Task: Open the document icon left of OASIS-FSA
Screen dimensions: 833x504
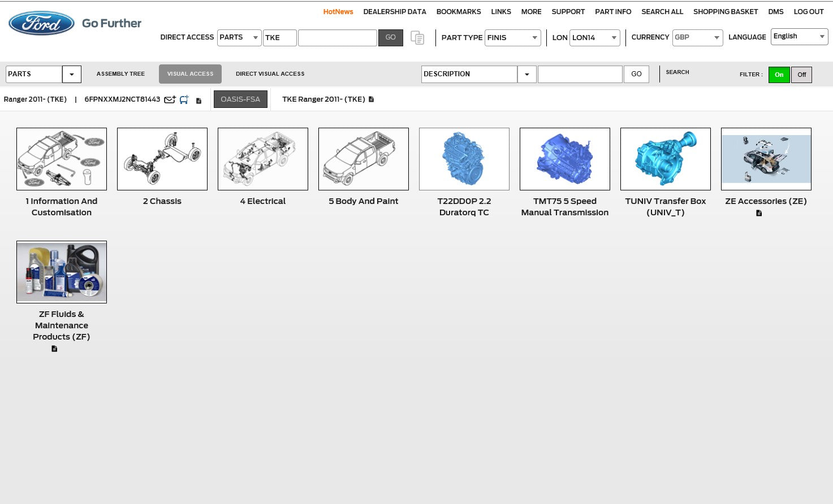Action: (x=198, y=101)
